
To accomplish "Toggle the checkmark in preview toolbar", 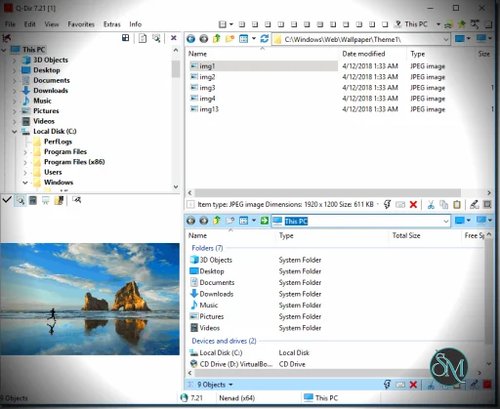I will [7, 200].
